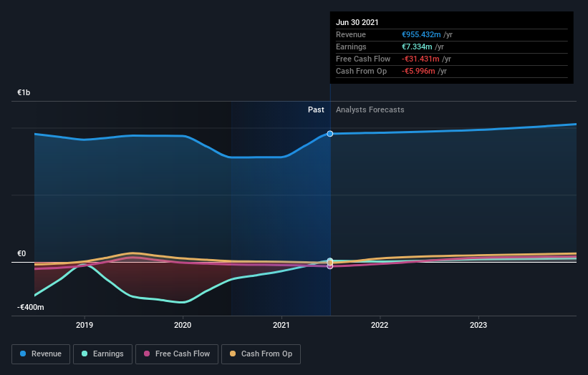Click the Jun 30 2021 tooltip date
Screen dimensions: 588x375
357,22
